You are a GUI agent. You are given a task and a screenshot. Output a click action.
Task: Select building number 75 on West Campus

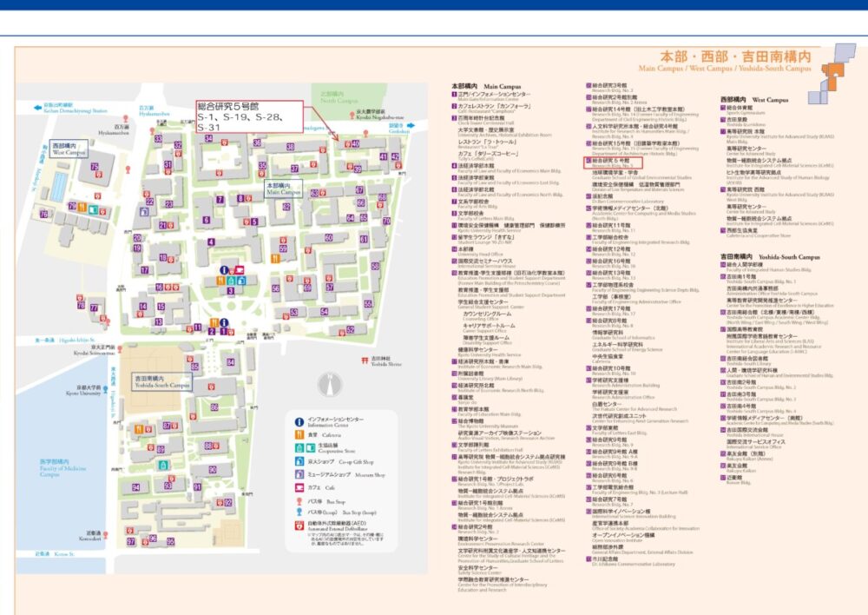95,166
